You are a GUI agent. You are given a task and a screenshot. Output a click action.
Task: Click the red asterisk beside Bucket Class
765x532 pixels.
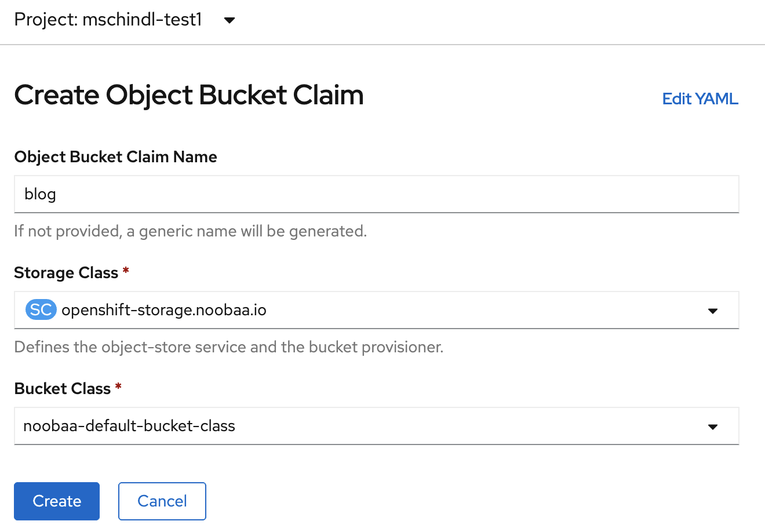pos(118,387)
